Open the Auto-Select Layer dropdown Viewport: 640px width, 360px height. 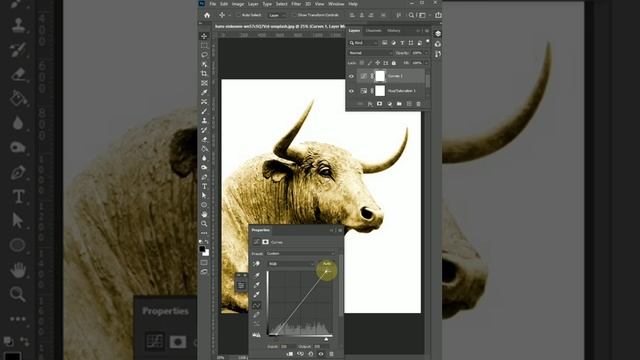coord(278,15)
